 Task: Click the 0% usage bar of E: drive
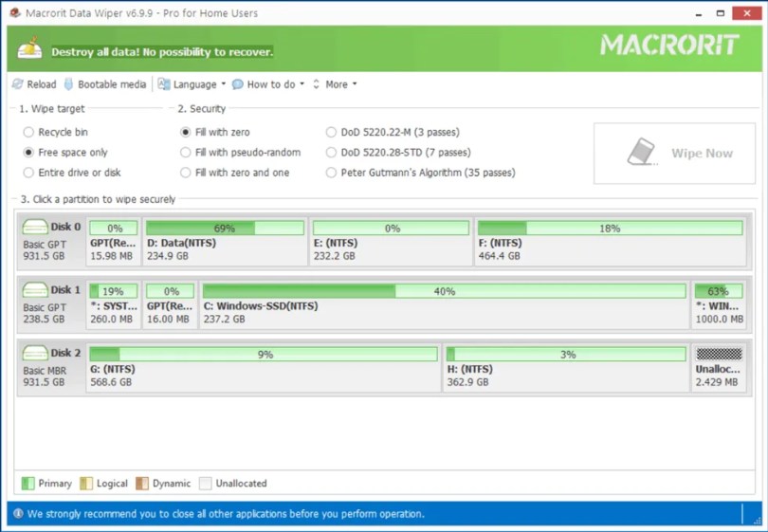click(391, 228)
